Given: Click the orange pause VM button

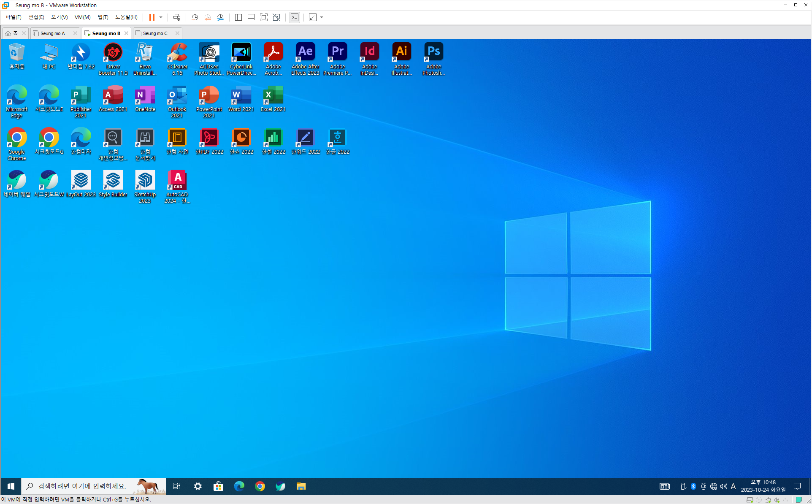Looking at the screenshot, I should point(152,17).
